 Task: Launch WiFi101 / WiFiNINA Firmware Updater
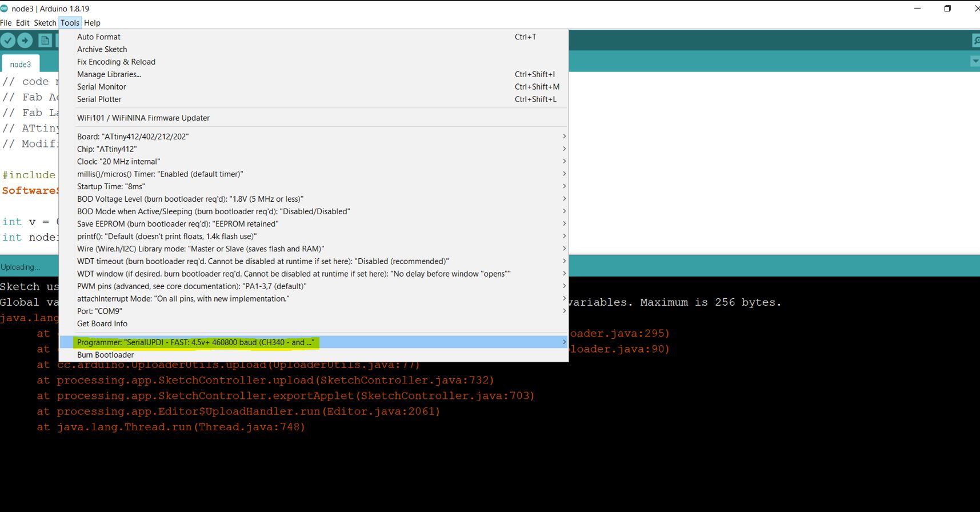click(314, 118)
